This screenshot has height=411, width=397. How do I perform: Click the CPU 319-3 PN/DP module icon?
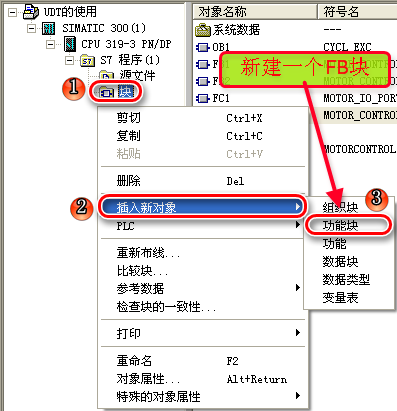click(70, 44)
